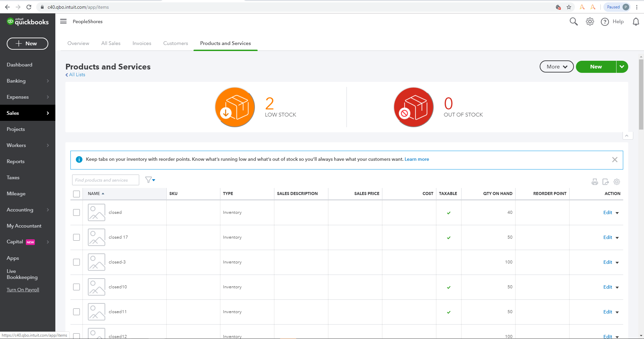Select checkbox for closed 17 item
Viewport: 644px width, 339px height.
click(x=76, y=237)
